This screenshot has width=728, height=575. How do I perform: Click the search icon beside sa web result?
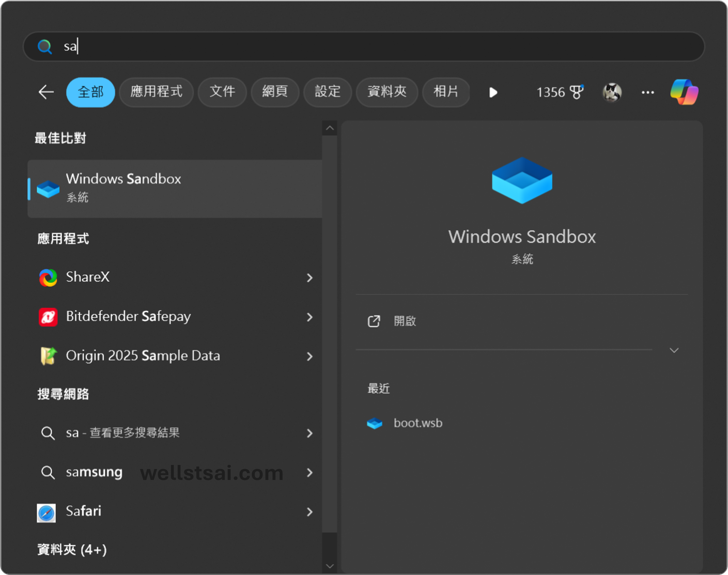48,433
